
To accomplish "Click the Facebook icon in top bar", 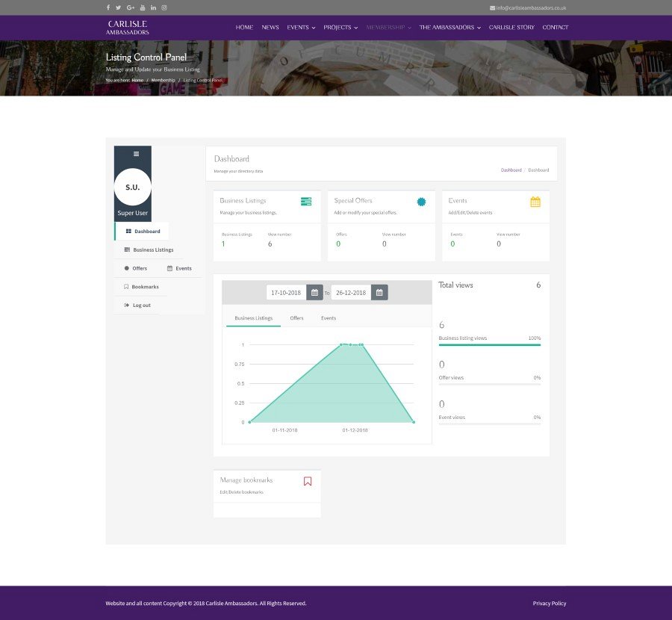I will point(108,7).
